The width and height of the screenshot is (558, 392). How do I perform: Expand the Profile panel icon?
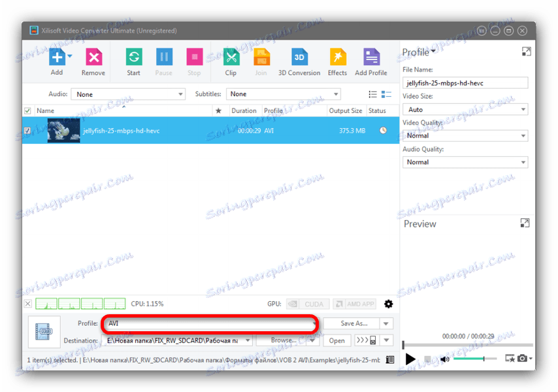click(x=527, y=52)
